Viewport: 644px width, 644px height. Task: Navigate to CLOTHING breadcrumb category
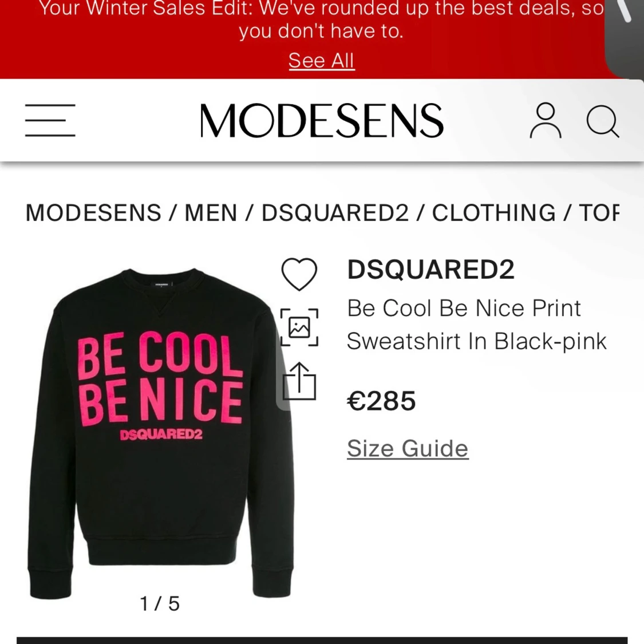493,213
